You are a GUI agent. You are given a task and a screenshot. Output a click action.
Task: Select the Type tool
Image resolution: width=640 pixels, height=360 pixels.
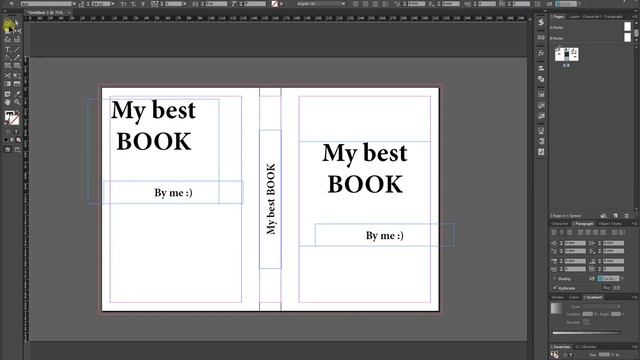[x=7, y=49]
